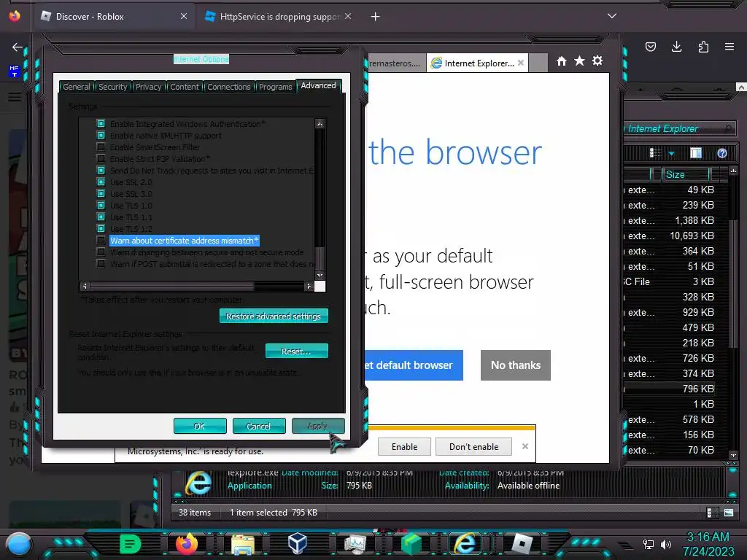Image resolution: width=747 pixels, height=560 pixels.
Task: Open File Explorer from the taskbar
Action: (242, 544)
